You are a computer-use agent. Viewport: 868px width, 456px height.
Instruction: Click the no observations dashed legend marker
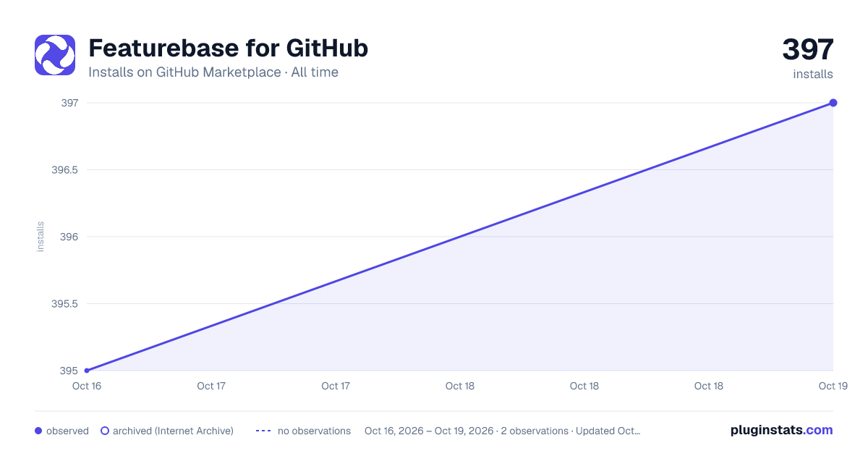click(263, 431)
